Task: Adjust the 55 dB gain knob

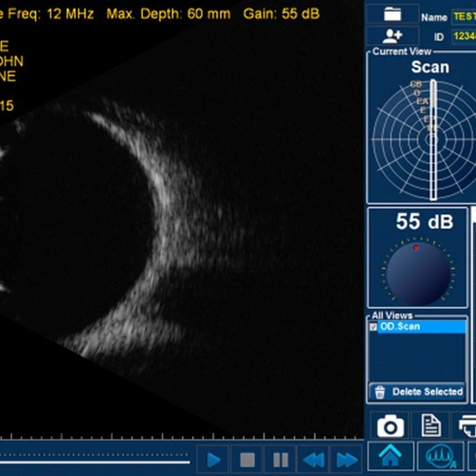Action: (x=418, y=274)
